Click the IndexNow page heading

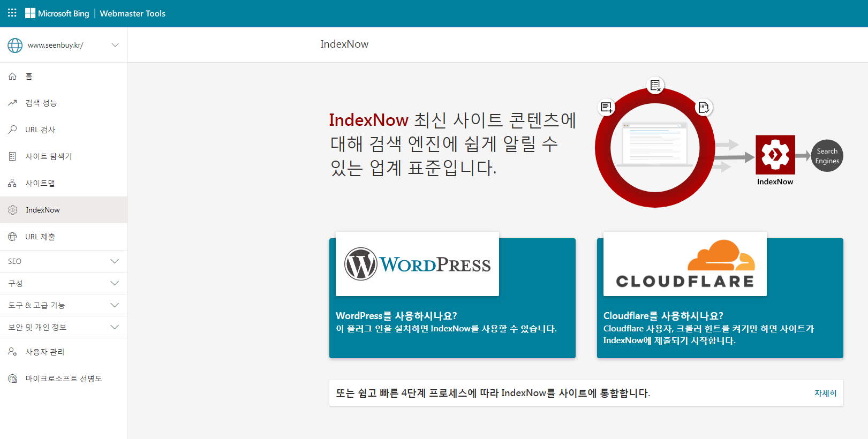coord(344,44)
